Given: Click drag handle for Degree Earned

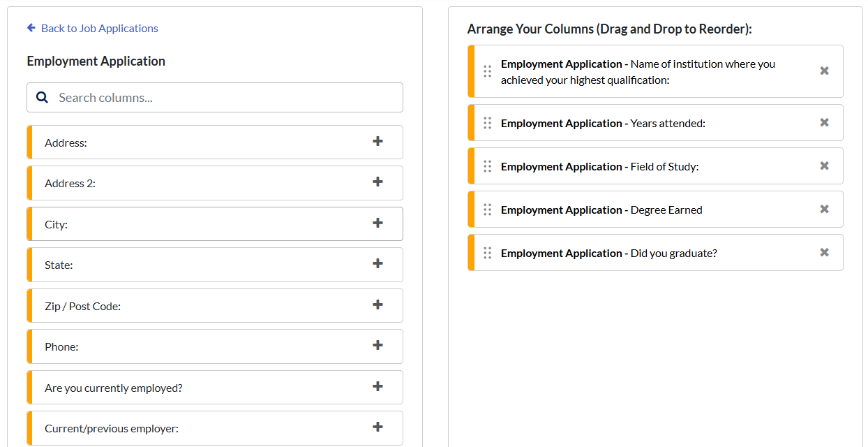Looking at the screenshot, I should 487,210.
